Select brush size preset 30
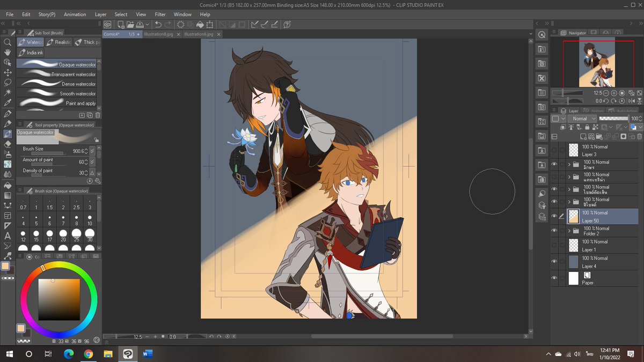The width and height of the screenshot is (644, 362). [90, 235]
